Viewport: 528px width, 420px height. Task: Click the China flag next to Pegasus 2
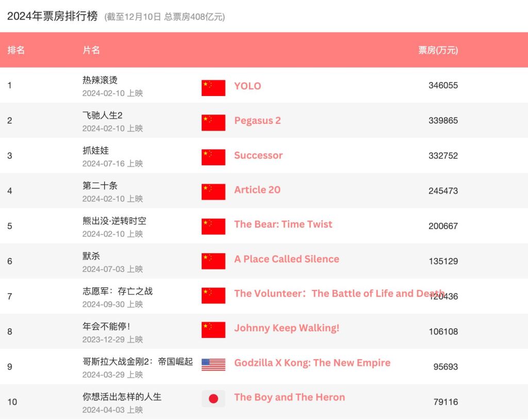(213, 122)
